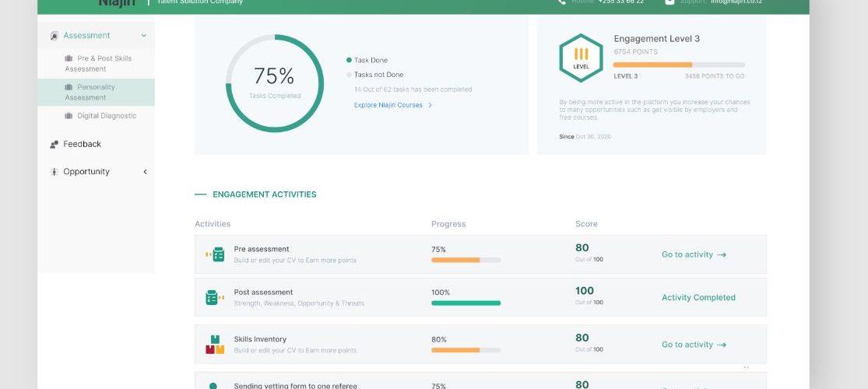
Task: Click the Personality Assessment briefcase icon
Action: [x=69, y=87]
